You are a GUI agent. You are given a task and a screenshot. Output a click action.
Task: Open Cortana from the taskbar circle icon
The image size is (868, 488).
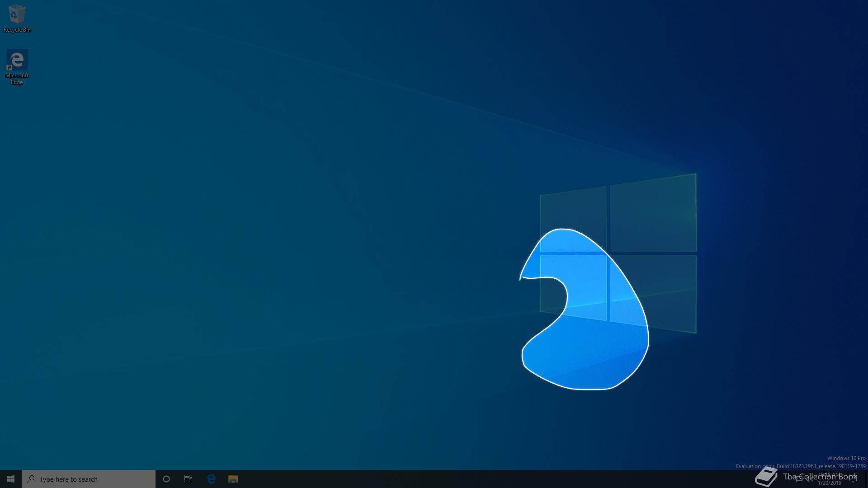point(166,479)
